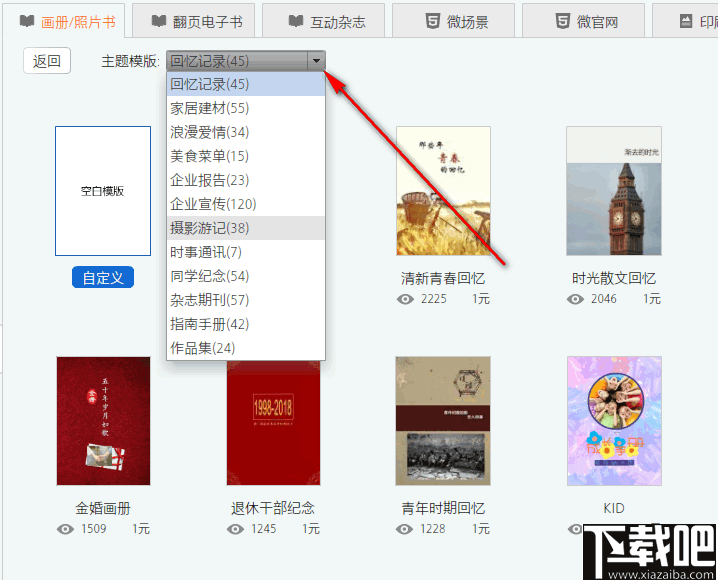Click book icon on 画册/照片书 tab
Screen dimensions: 718x580
tap(27, 21)
